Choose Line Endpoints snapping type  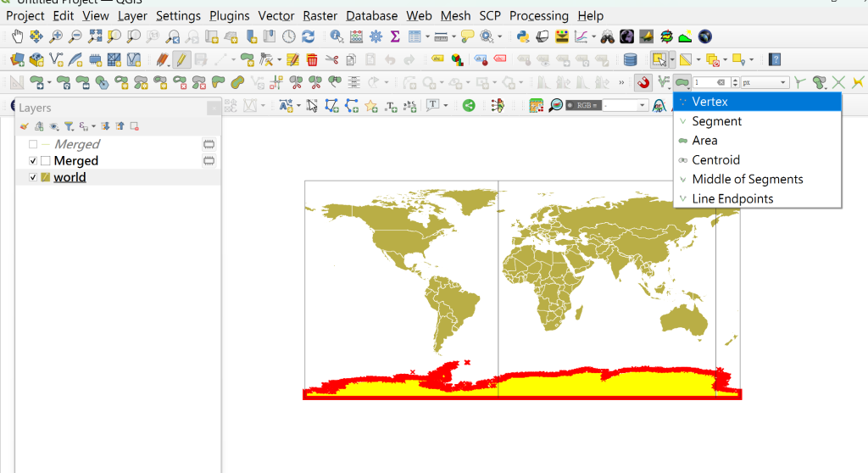(x=757, y=199)
